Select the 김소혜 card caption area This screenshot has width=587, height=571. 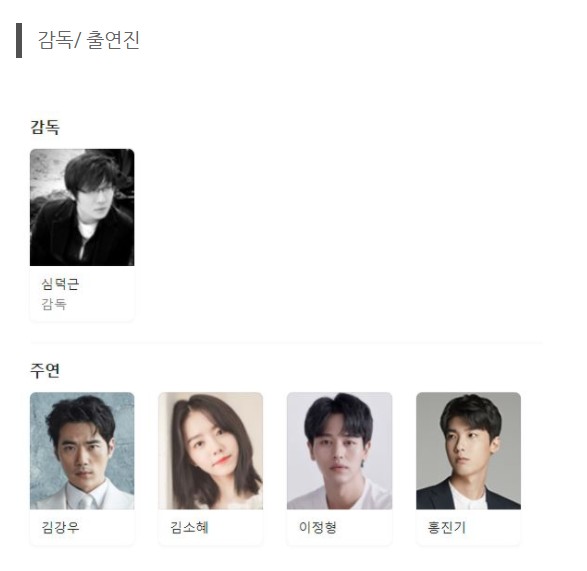point(210,527)
